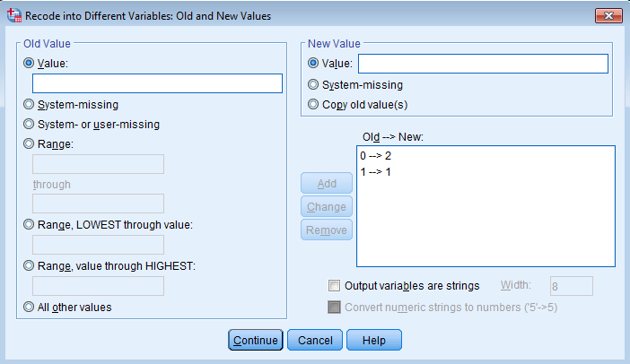The image size is (630, 364).
Task: Click in the New Value input field
Action: [482, 64]
